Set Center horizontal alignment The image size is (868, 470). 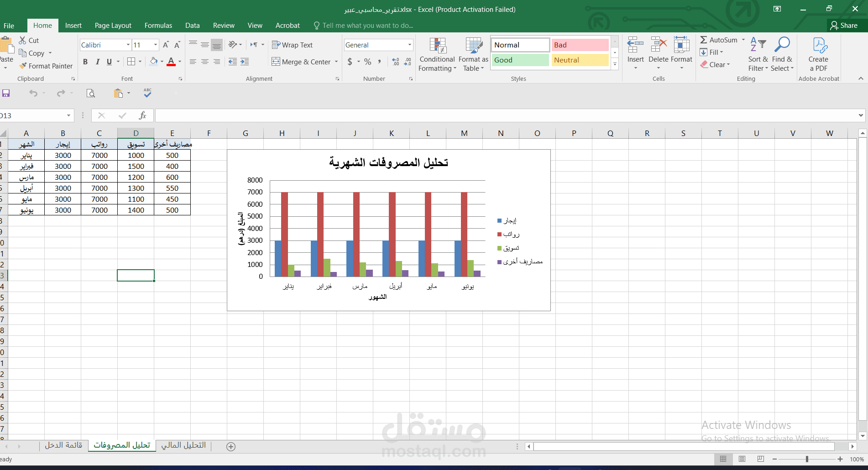[205, 62]
